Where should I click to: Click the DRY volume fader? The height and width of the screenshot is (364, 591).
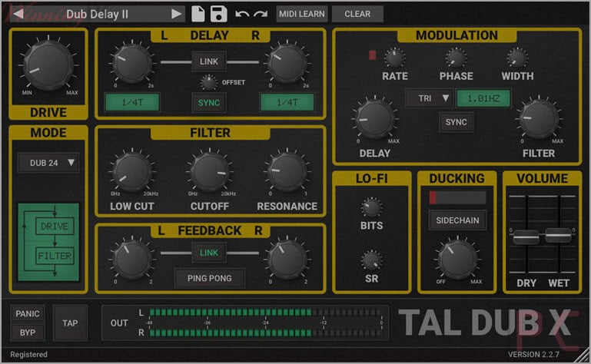click(526, 237)
